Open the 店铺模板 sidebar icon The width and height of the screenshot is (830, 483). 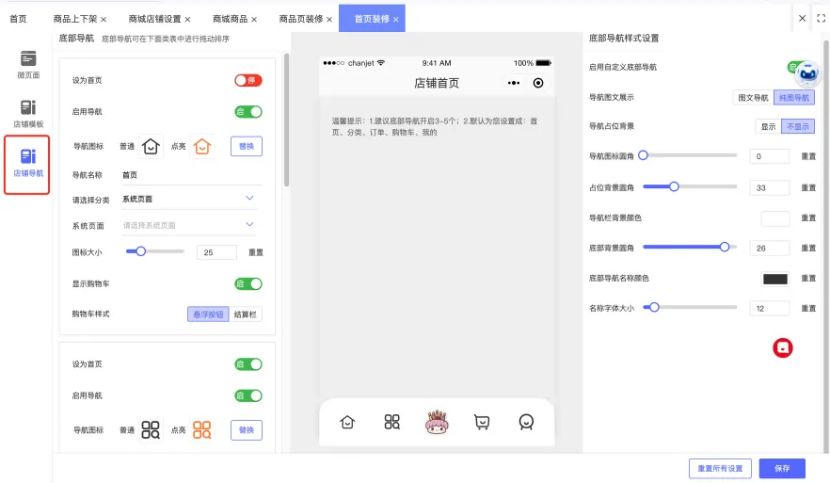point(28,112)
